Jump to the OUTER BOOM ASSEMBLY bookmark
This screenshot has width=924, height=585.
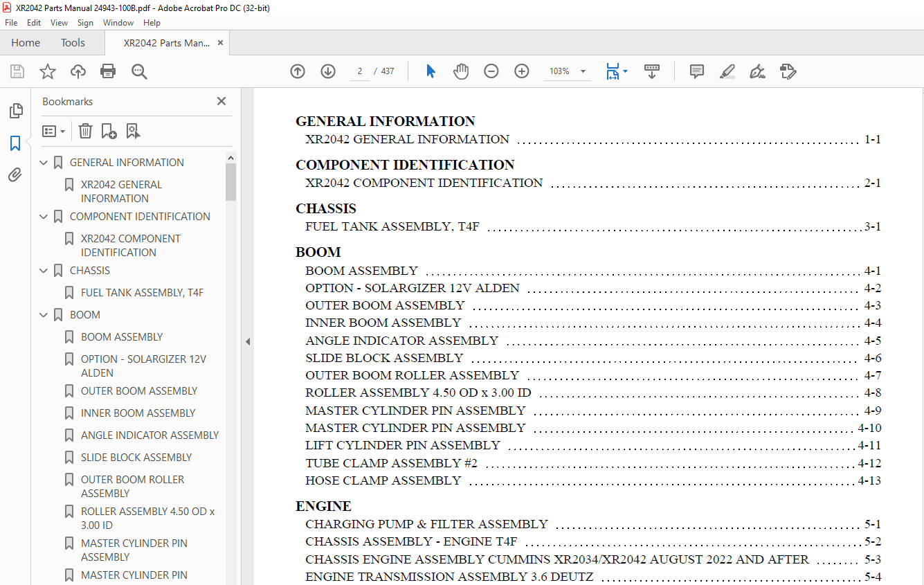point(139,391)
